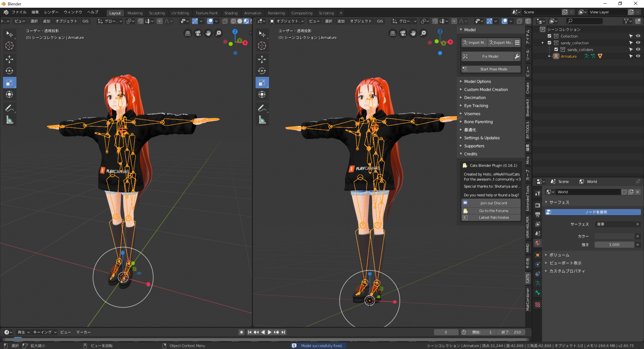
Task: Hide sandy_collection with its eye icon
Action: click(638, 43)
